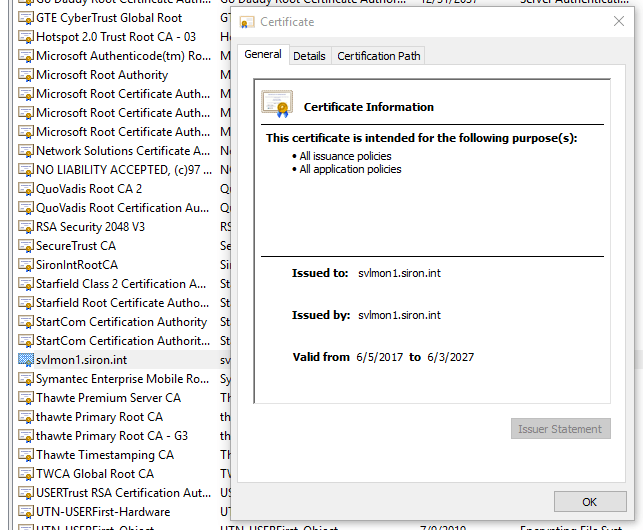
Task: Click certificate icon beside NO LIABILITY ACCEPTED
Action: (25, 170)
